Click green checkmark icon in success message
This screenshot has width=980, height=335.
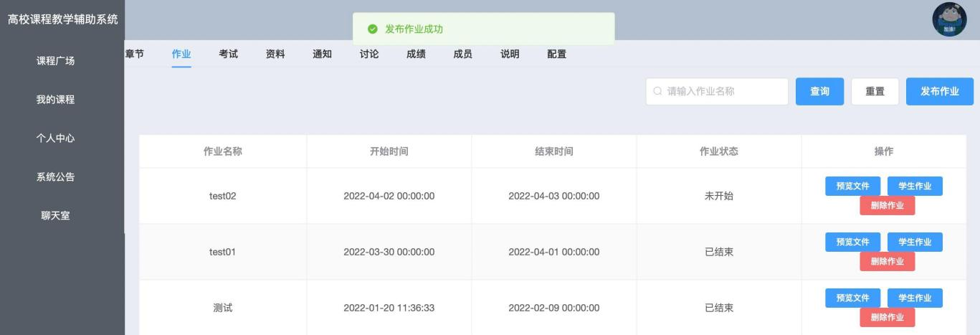(x=372, y=29)
